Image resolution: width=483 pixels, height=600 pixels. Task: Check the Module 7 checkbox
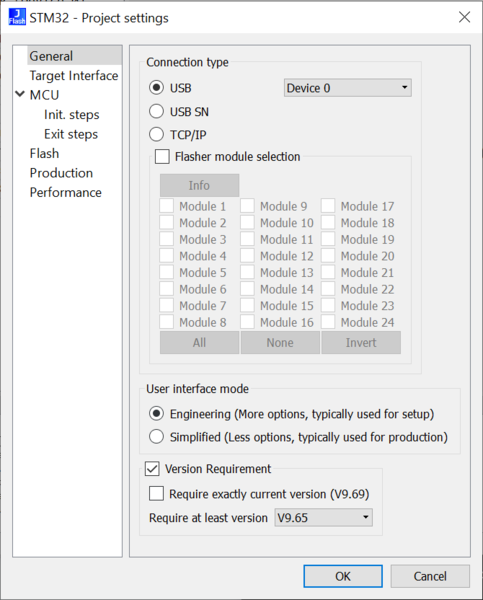(x=166, y=305)
